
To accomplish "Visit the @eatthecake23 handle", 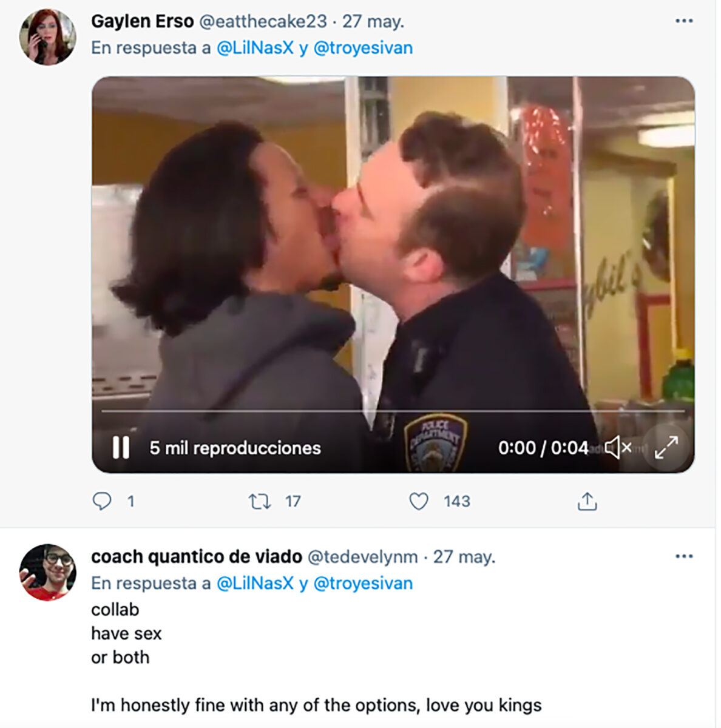I will coord(263,22).
